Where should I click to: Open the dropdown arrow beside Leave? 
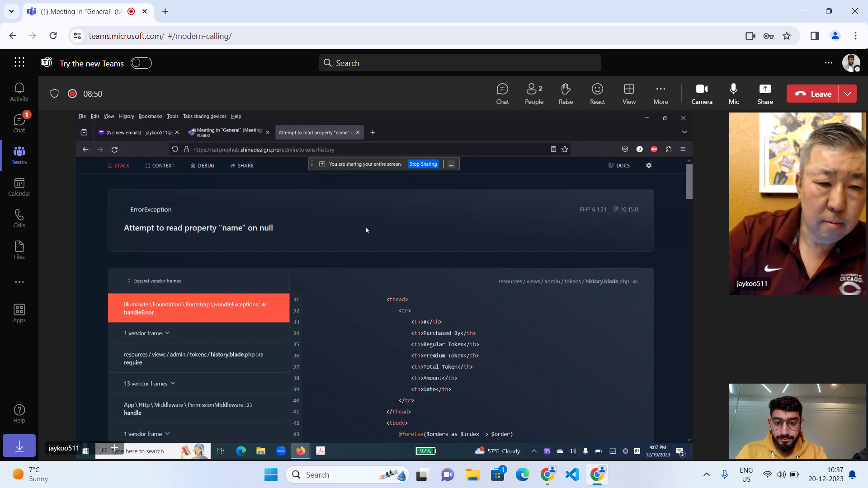(x=848, y=94)
